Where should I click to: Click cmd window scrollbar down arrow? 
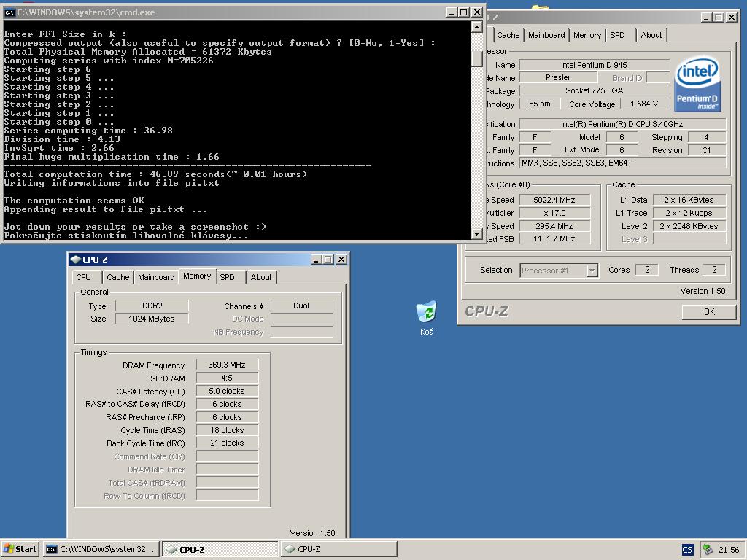click(477, 234)
